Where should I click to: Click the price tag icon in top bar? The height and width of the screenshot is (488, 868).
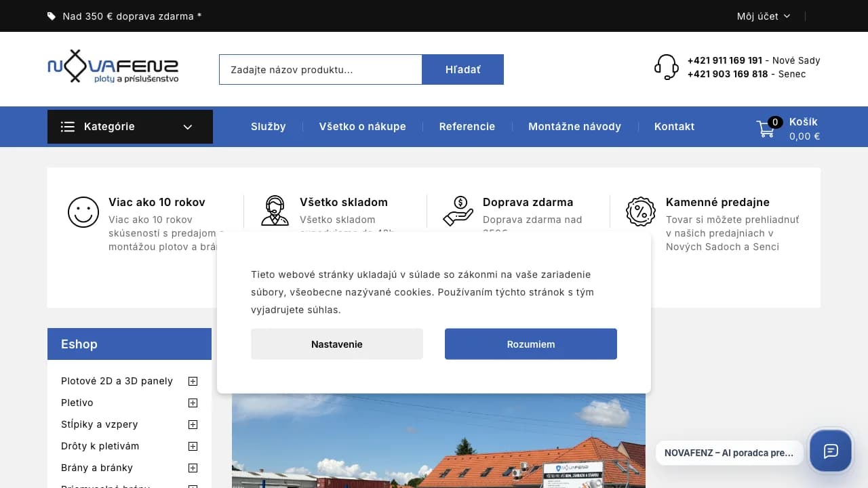[x=52, y=16]
